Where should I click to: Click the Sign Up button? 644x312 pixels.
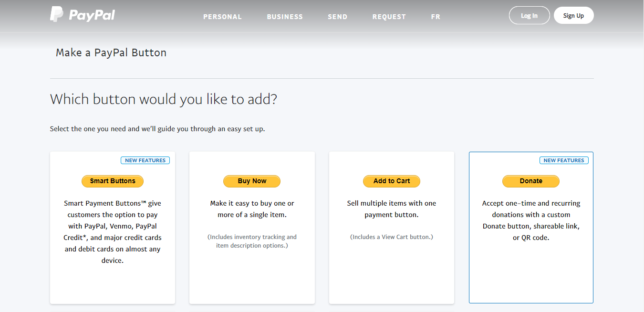click(573, 15)
